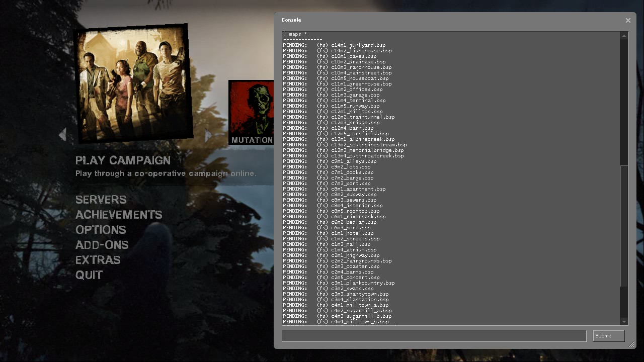Open the Extras menu
Viewport: 644px width, 362px height.
point(98,260)
